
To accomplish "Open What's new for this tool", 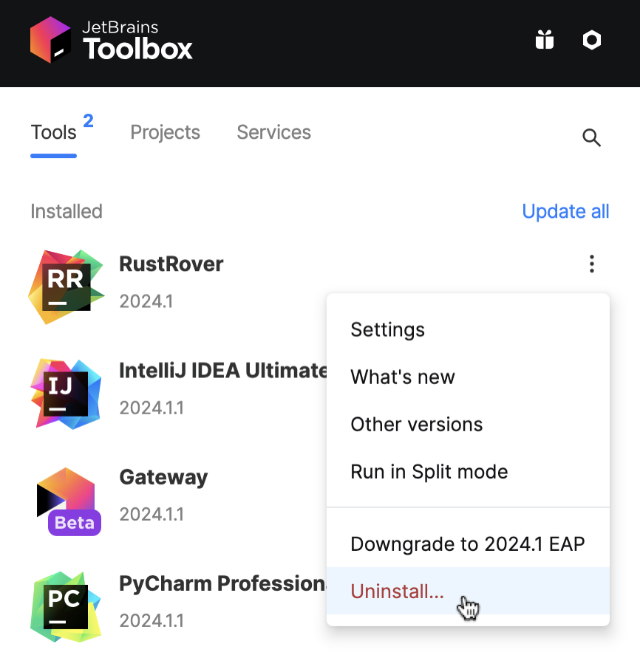I will pos(402,377).
